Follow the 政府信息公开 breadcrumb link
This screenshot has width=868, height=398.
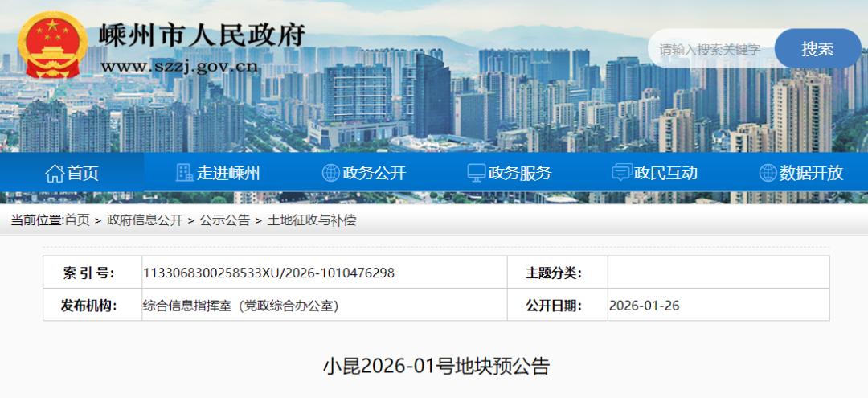click(x=145, y=220)
